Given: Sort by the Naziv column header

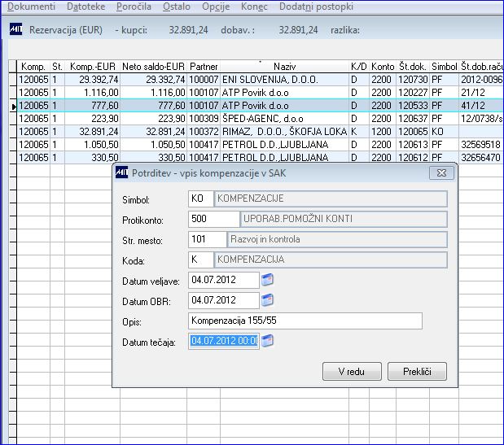Looking at the screenshot, I should [284, 66].
